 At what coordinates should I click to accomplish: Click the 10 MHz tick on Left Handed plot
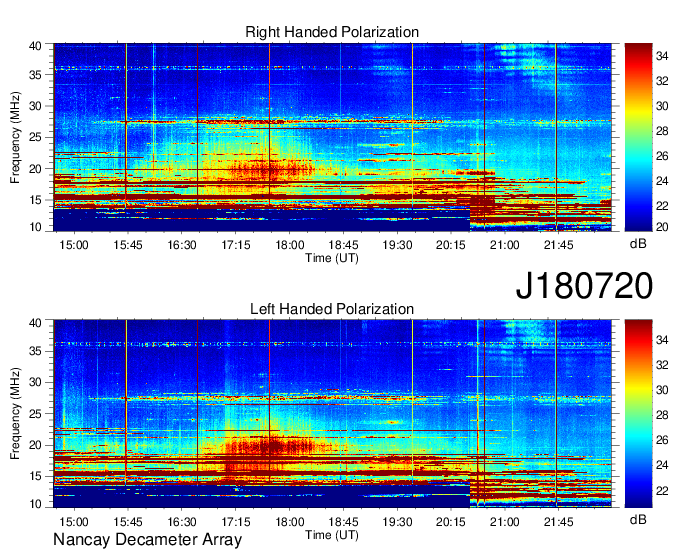[35, 504]
